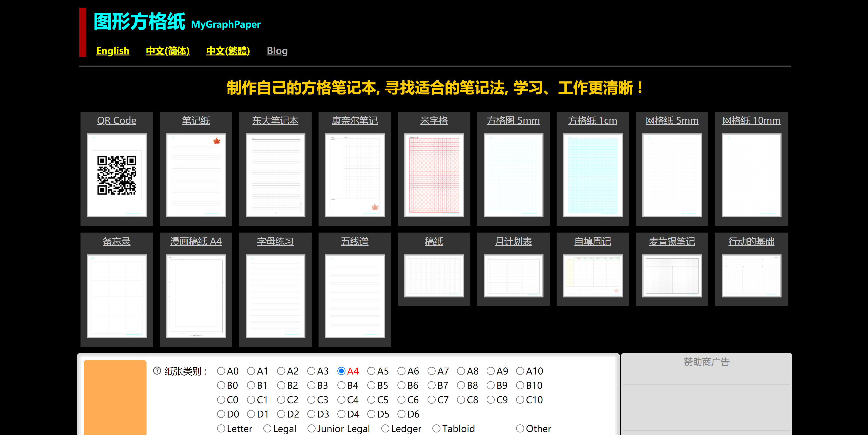This screenshot has height=435, width=868.
Task: Select the Other paper size radio
Action: 520,428
